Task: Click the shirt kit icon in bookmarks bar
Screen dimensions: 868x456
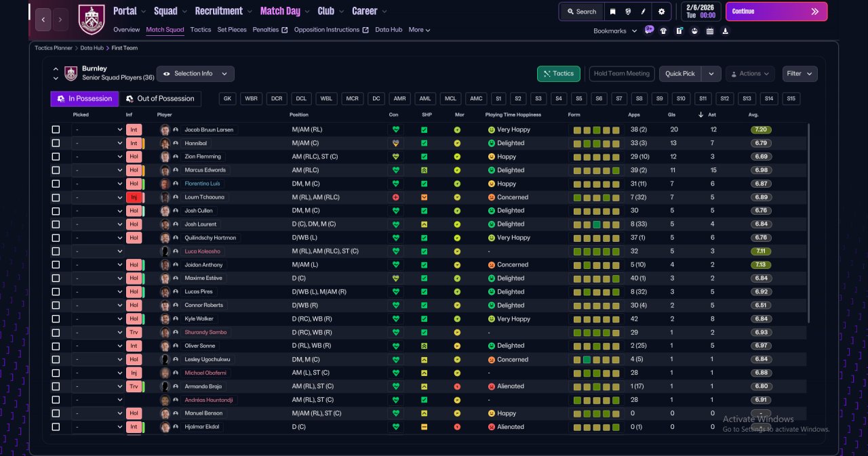Action: click(x=663, y=30)
